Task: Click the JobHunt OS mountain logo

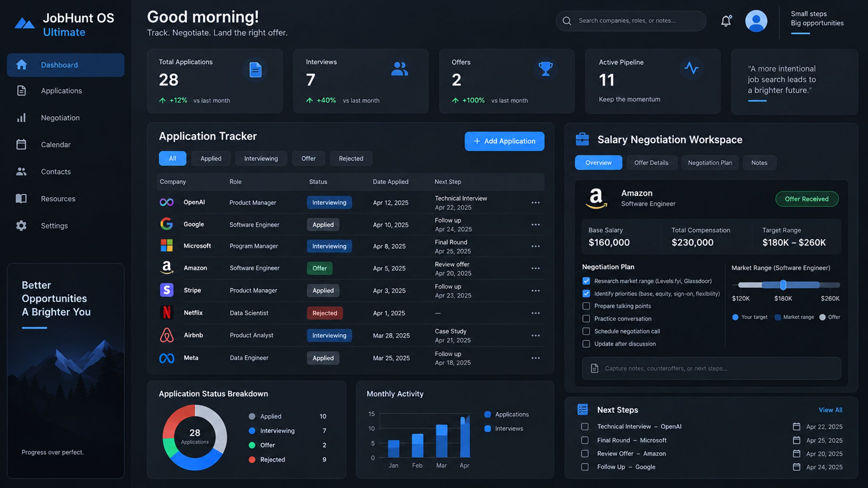Action: pos(25,23)
